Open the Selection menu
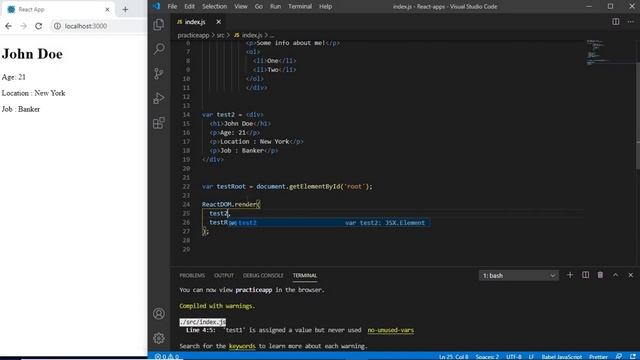 coord(214,7)
